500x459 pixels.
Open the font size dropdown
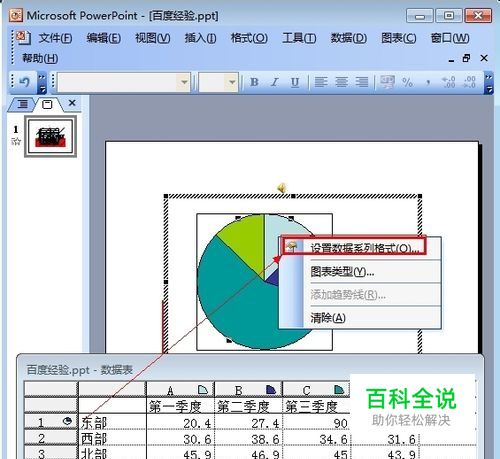coord(232,82)
